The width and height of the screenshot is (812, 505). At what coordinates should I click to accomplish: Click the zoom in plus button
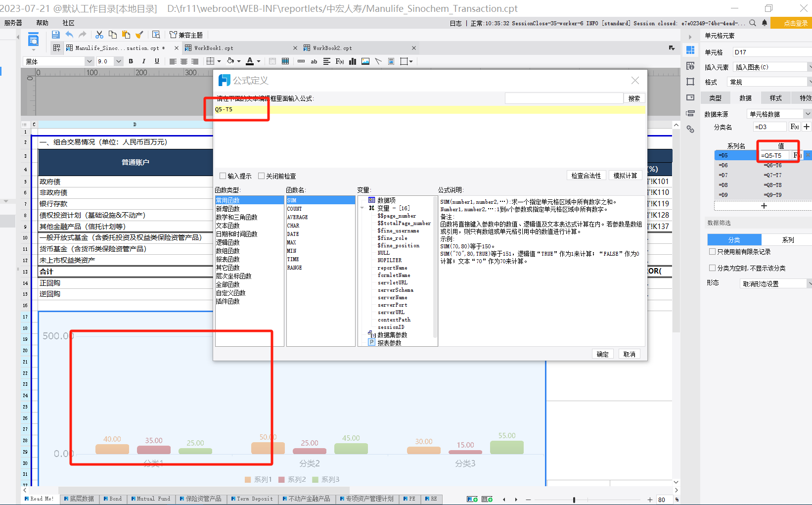tap(650, 500)
